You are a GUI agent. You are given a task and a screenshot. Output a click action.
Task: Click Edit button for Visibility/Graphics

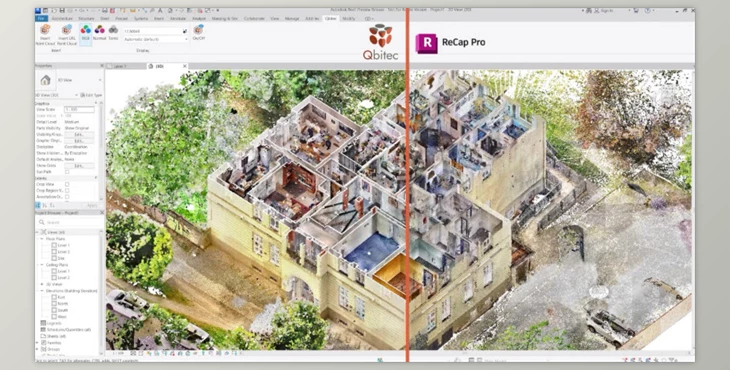[79, 134]
